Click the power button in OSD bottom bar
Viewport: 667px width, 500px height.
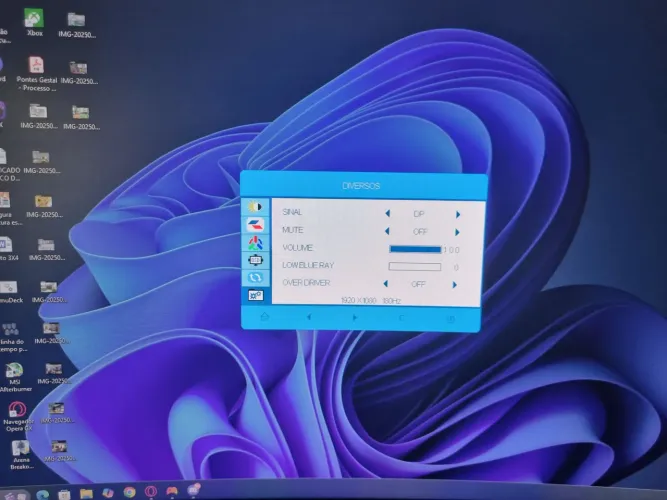coord(451,319)
